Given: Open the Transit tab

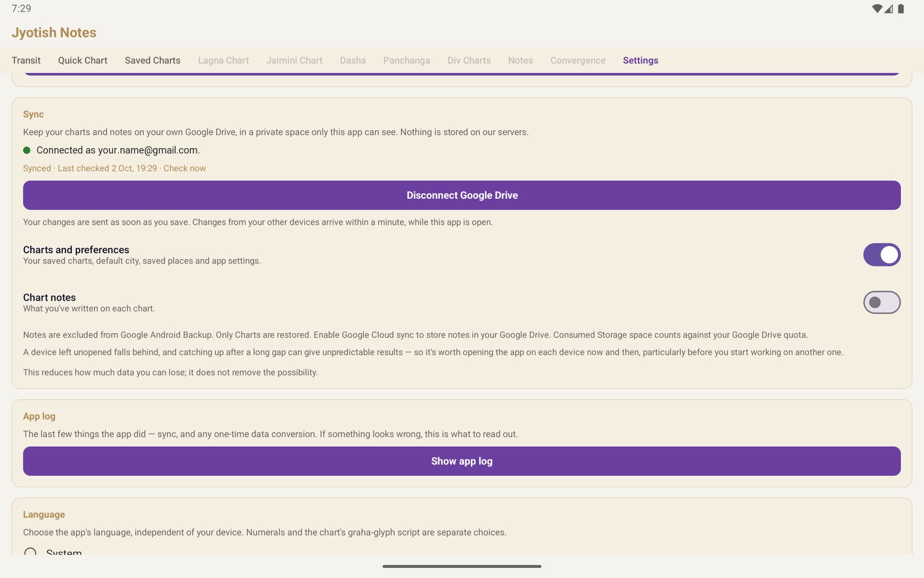Looking at the screenshot, I should [x=26, y=60].
